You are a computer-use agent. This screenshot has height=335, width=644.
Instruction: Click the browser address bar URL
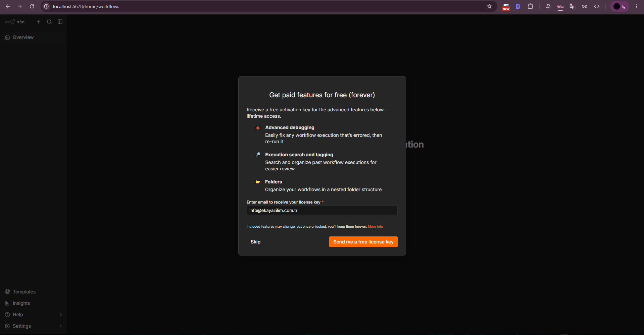click(x=86, y=6)
